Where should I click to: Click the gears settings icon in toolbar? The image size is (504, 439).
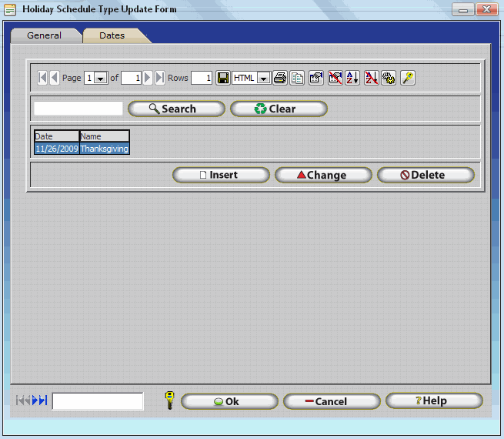pos(389,78)
